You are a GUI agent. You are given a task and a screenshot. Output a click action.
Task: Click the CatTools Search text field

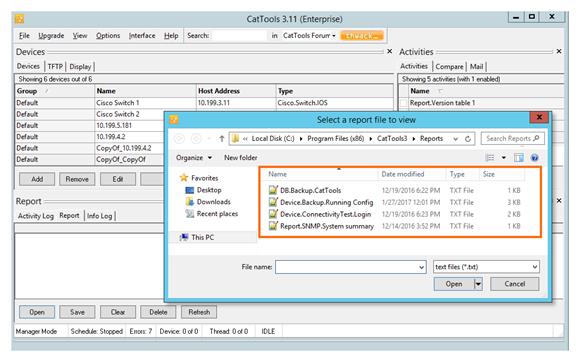239,36
